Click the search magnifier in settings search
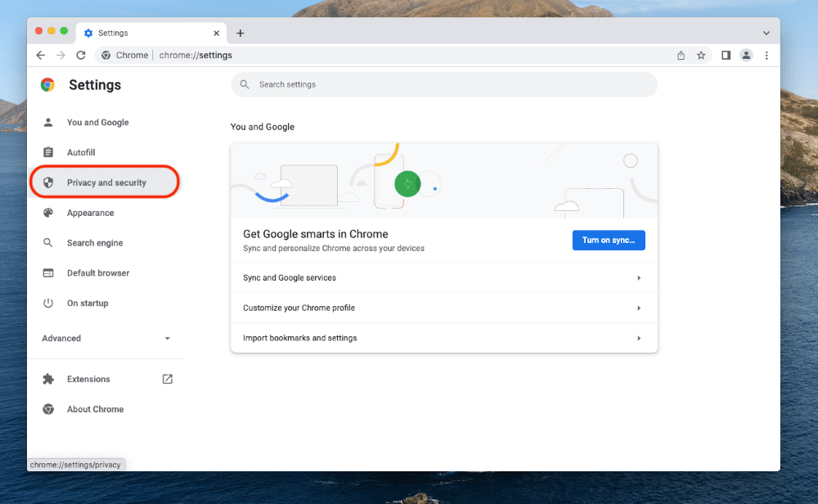This screenshot has height=504, width=818. click(245, 84)
